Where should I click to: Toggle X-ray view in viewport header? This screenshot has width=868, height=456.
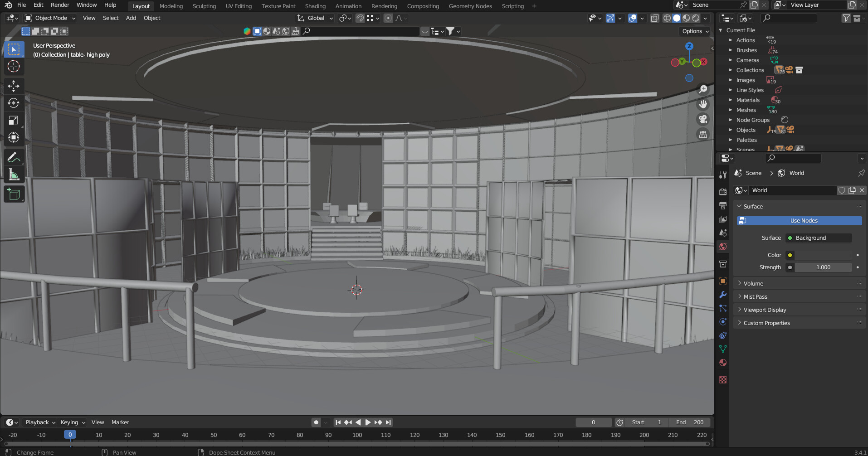point(654,18)
